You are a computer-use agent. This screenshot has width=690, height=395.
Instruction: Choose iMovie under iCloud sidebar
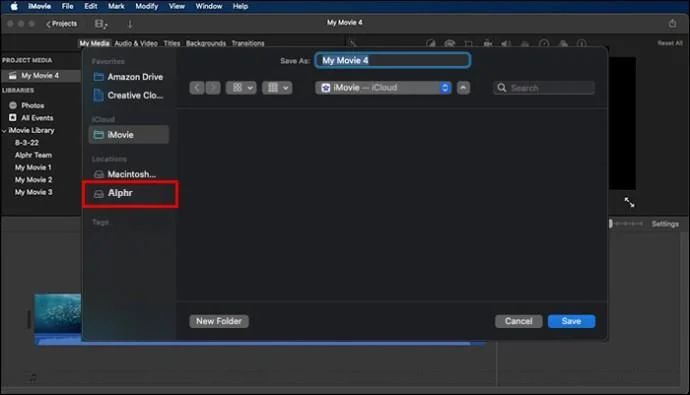(128, 135)
